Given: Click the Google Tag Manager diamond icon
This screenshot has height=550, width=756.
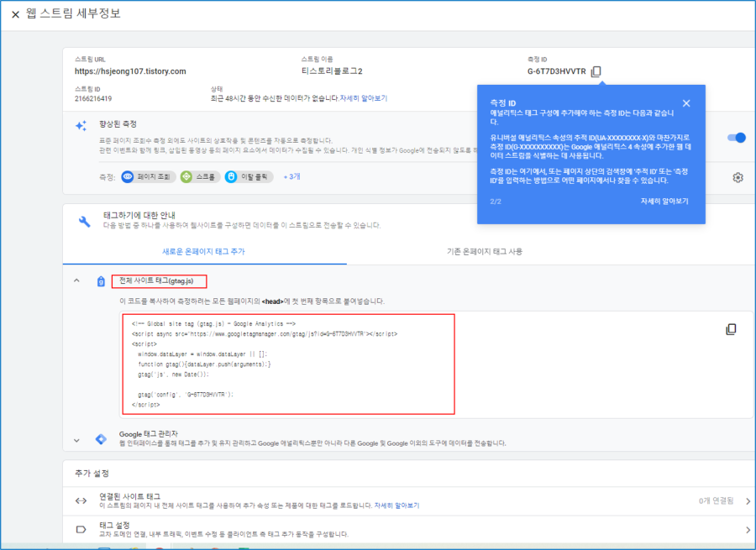Looking at the screenshot, I should (101, 439).
